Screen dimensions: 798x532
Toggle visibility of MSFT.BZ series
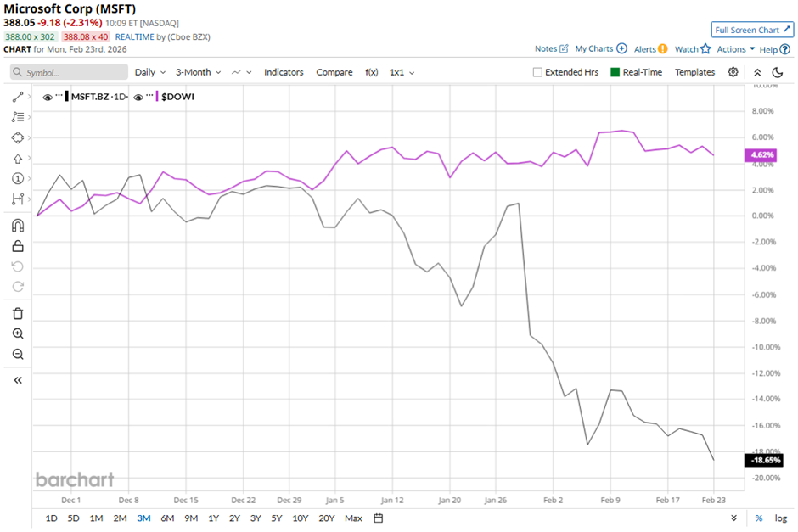[48, 96]
